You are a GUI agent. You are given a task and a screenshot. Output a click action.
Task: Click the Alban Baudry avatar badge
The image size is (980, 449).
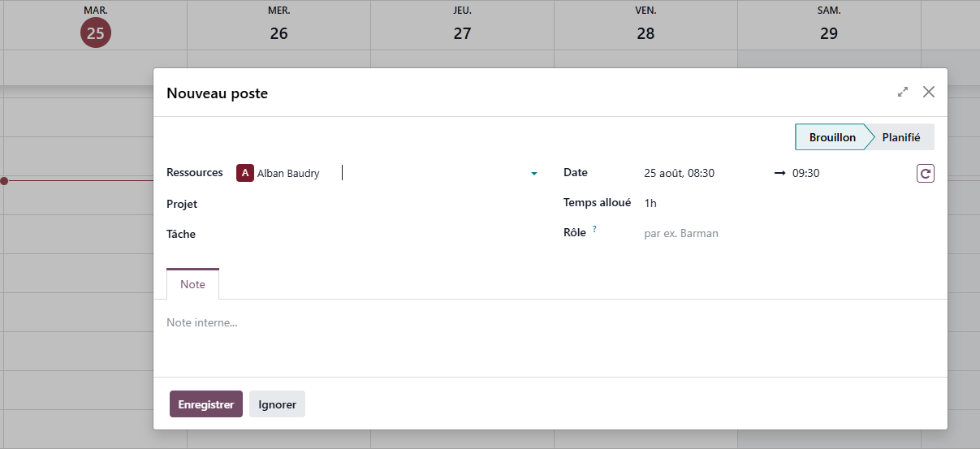point(244,173)
